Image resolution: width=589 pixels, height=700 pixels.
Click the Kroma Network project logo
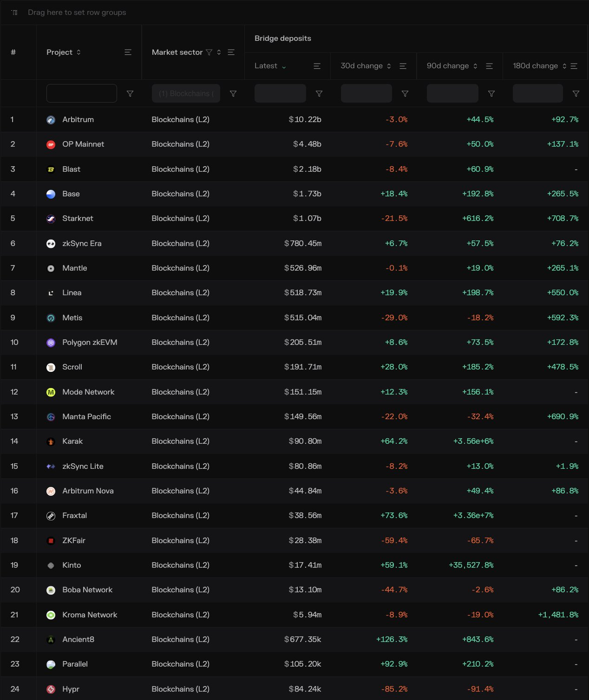click(x=51, y=615)
